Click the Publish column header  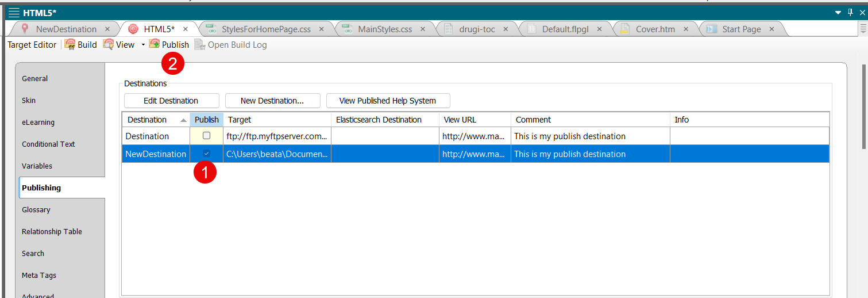pyautogui.click(x=207, y=120)
